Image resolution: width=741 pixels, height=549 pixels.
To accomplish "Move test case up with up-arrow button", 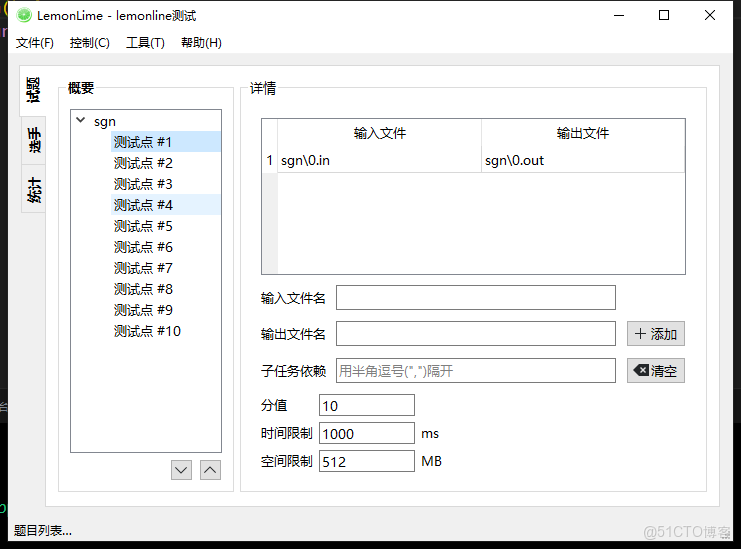I will click(210, 470).
